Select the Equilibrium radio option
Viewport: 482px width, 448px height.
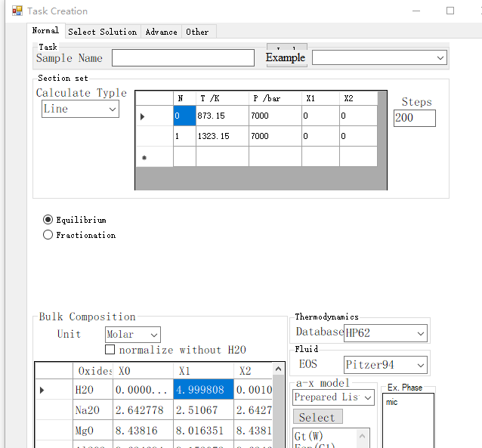[x=48, y=220]
